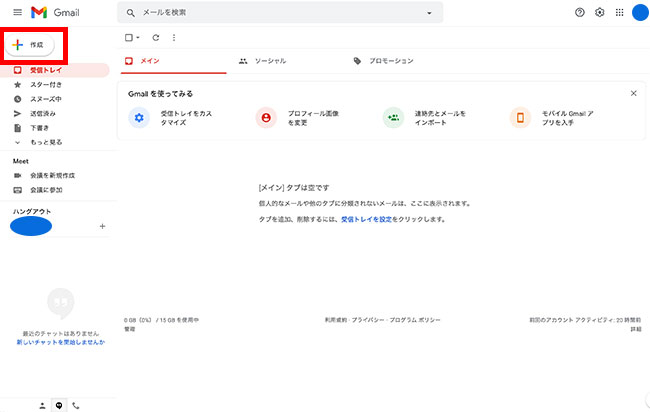
Task: Open the search options dropdown arrow
Action: 429,13
